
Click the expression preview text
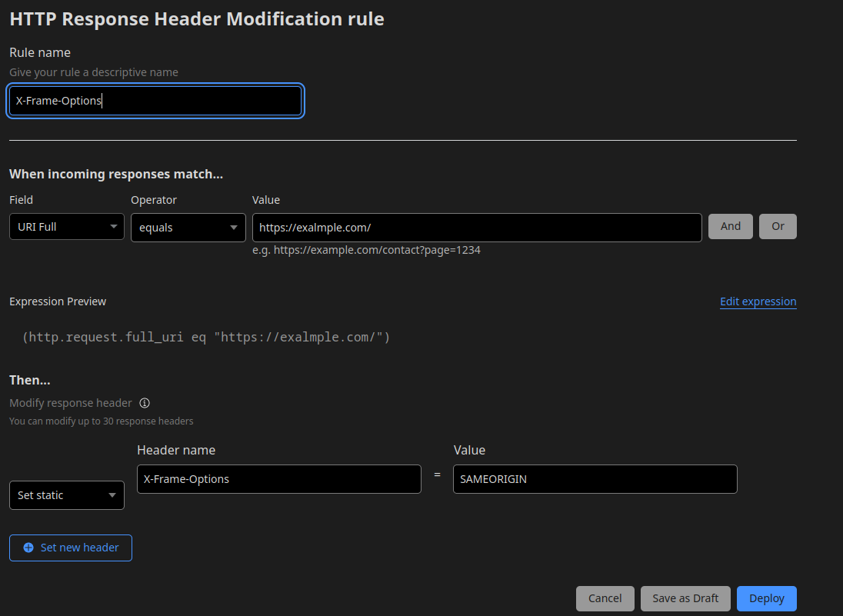pyautogui.click(x=206, y=337)
